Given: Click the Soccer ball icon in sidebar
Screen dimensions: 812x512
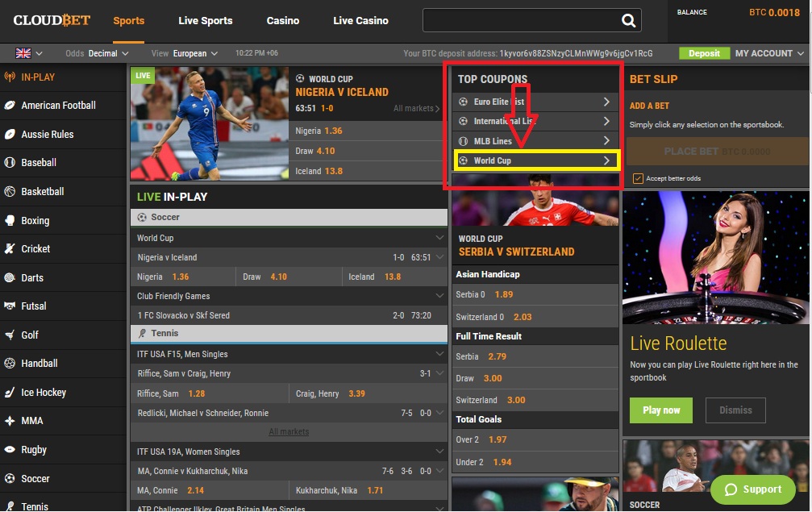Looking at the screenshot, I should click(x=10, y=479).
